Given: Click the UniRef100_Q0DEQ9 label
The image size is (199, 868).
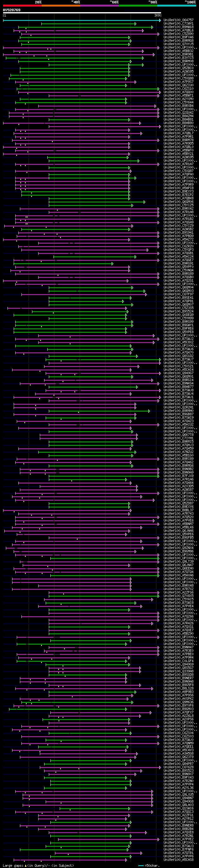Looking at the screenshot, I should pos(178,315).
